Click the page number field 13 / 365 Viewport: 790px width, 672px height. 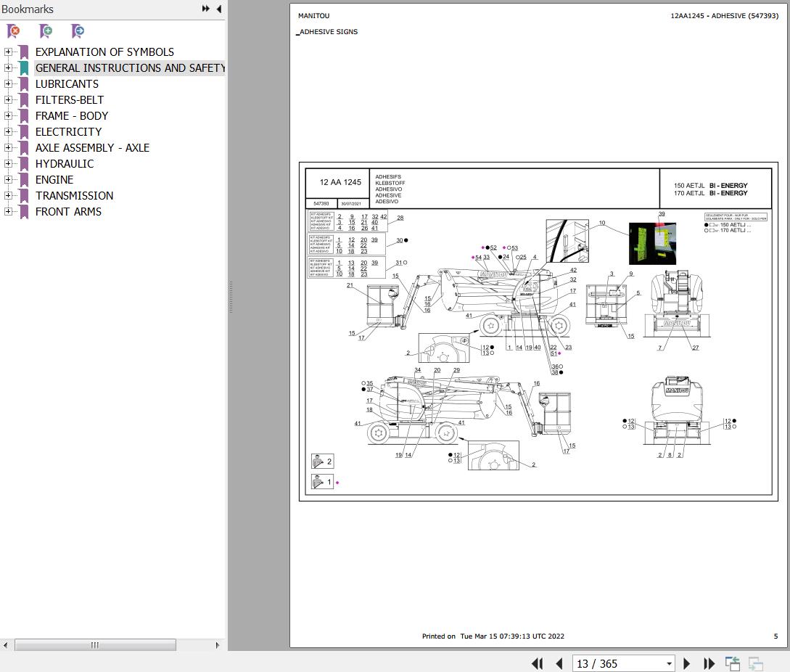(619, 663)
